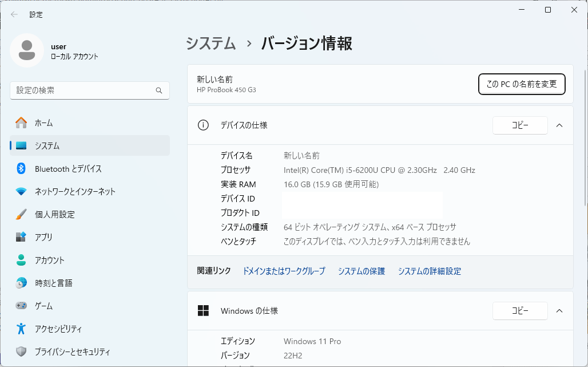Viewport: 588px width, 367px height.
Task: Click システム in the breadcrumb header
Action: click(x=211, y=44)
